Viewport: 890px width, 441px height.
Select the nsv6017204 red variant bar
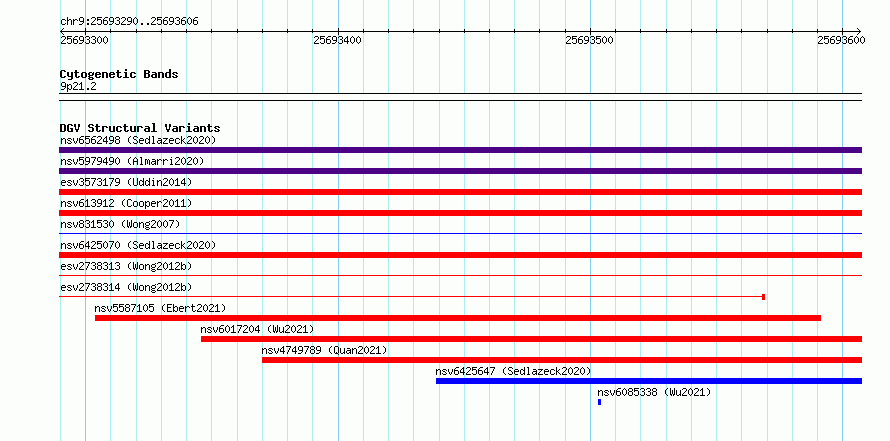531,339
